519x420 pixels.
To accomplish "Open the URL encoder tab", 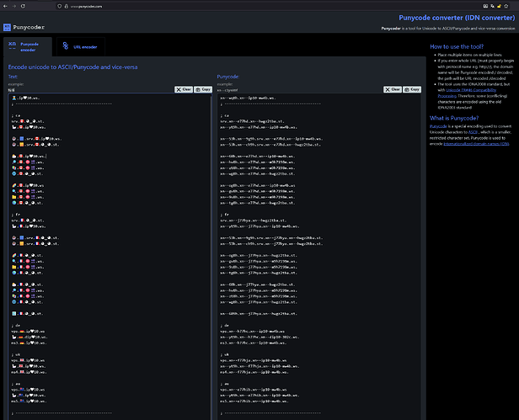I will pos(81,47).
